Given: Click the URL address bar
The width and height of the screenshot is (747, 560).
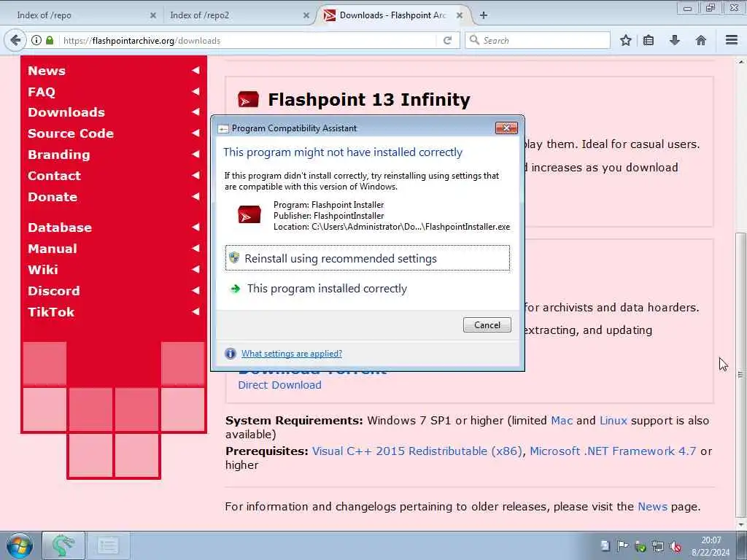Looking at the screenshot, I should tap(248, 41).
